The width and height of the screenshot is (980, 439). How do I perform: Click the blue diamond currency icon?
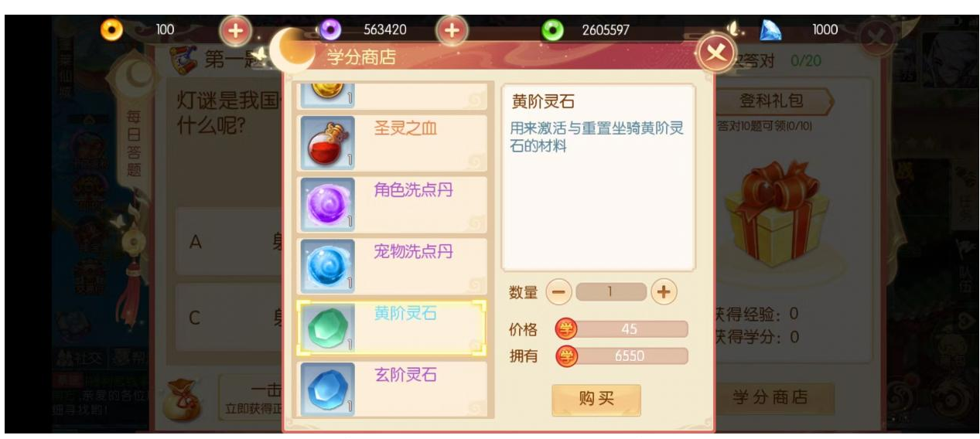tap(770, 30)
